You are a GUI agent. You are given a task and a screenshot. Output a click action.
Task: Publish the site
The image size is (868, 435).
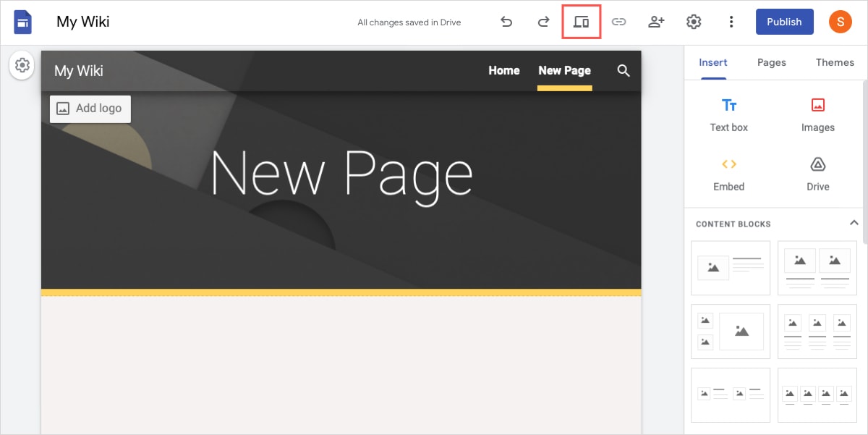(x=784, y=22)
